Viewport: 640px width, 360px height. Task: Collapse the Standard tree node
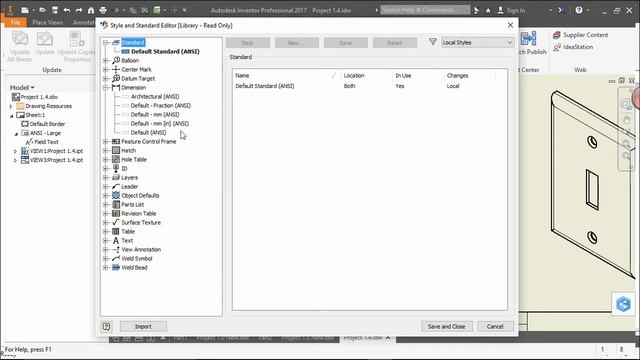click(x=105, y=42)
